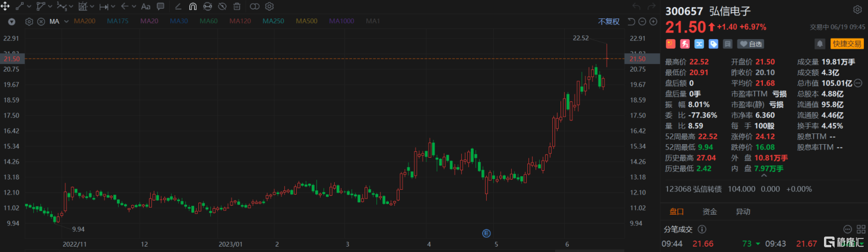The height and width of the screenshot is (252, 868).
Task: Show info for 分笔成交
Action: point(702,229)
